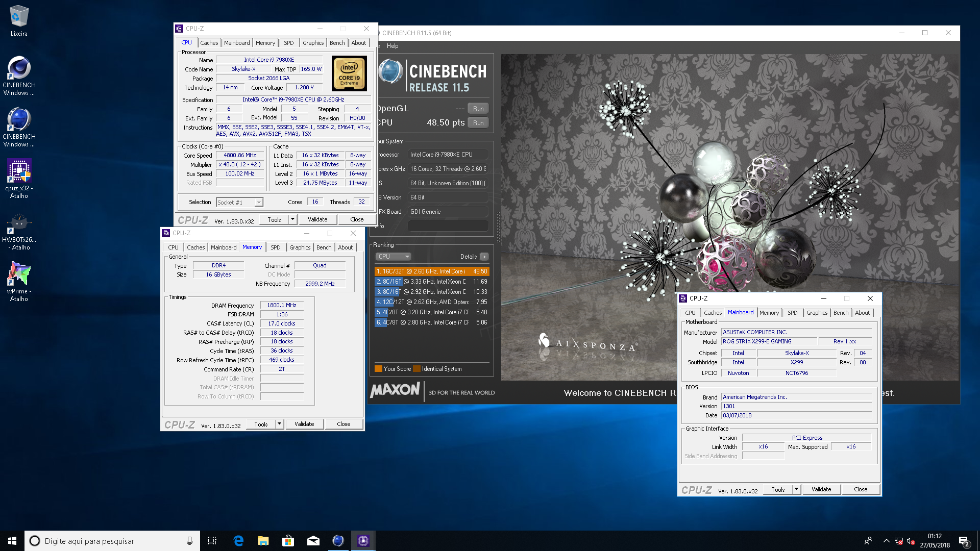The width and height of the screenshot is (980, 551).
Task: Click the DRAM Frequency value 1800.1 MHz
Action: (282, 305)
